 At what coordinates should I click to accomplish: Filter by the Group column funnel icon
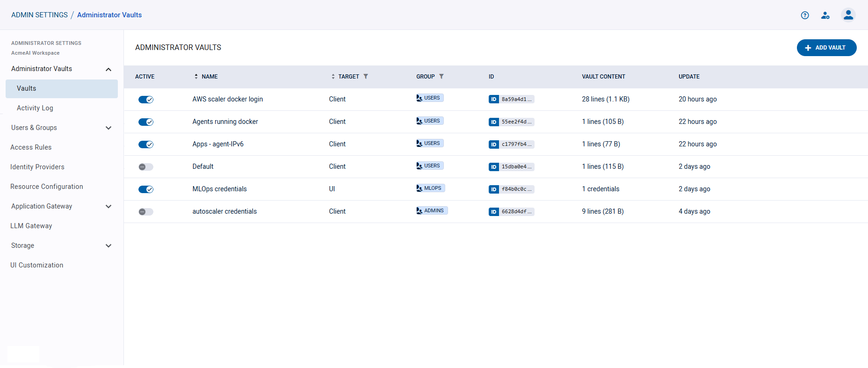coord(441,76)
